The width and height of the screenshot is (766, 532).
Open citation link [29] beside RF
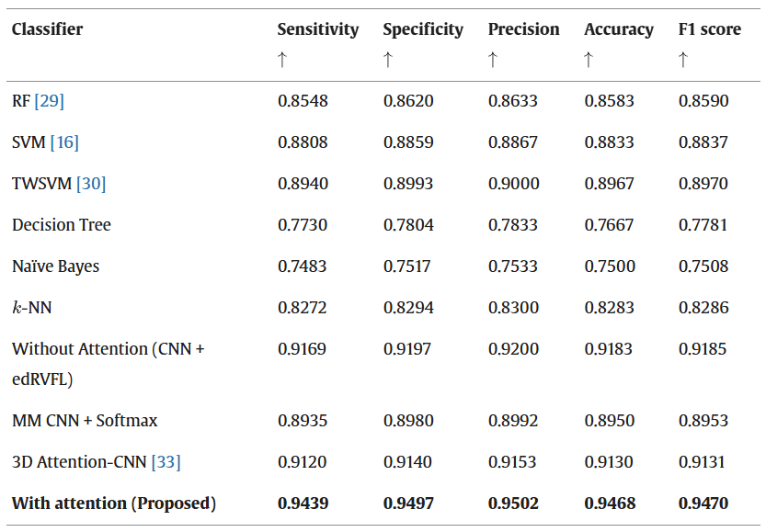click(x=49, y=101)
